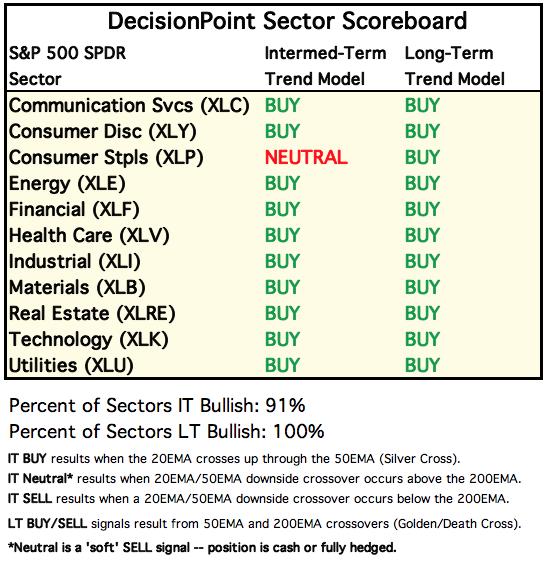Click the red NEUTRAL signal for XLP
Viewport: 548px width, 561px height.
point(306,157)
